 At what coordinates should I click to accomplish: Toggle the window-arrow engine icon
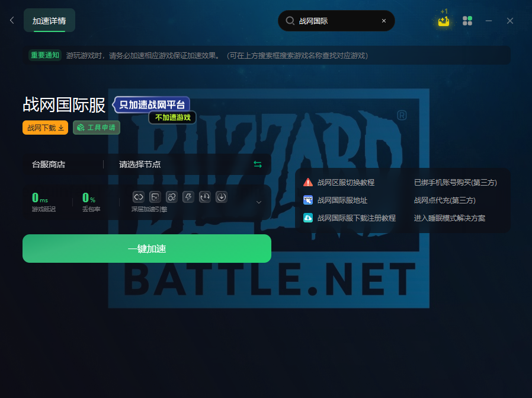(155, 196)
